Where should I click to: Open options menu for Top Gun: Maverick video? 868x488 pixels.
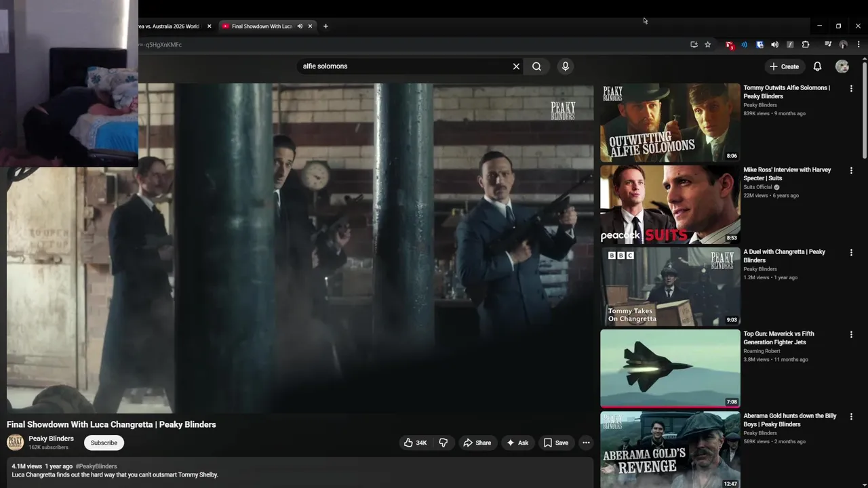pyautogui.click(x=851, y=335)
